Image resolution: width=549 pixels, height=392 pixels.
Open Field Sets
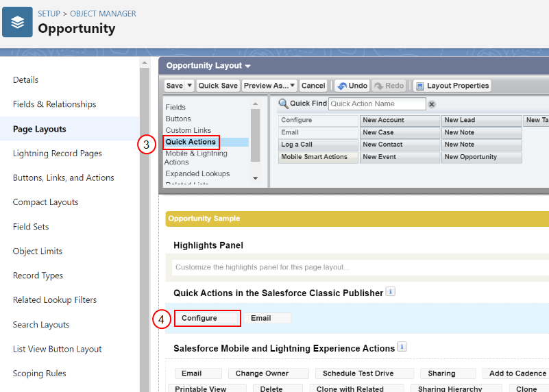31,227
